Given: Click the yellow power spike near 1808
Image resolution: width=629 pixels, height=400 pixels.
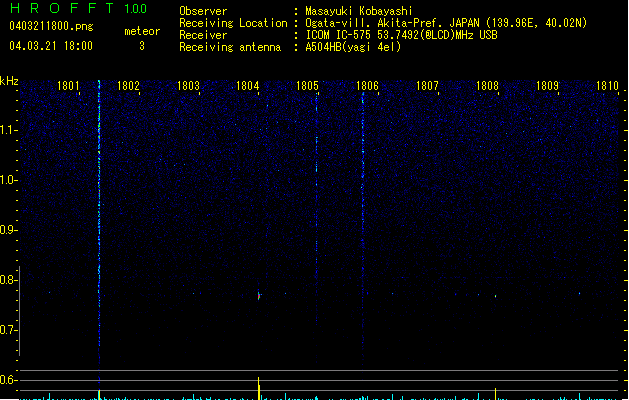Looking at the screenshot, I should 495,393.
